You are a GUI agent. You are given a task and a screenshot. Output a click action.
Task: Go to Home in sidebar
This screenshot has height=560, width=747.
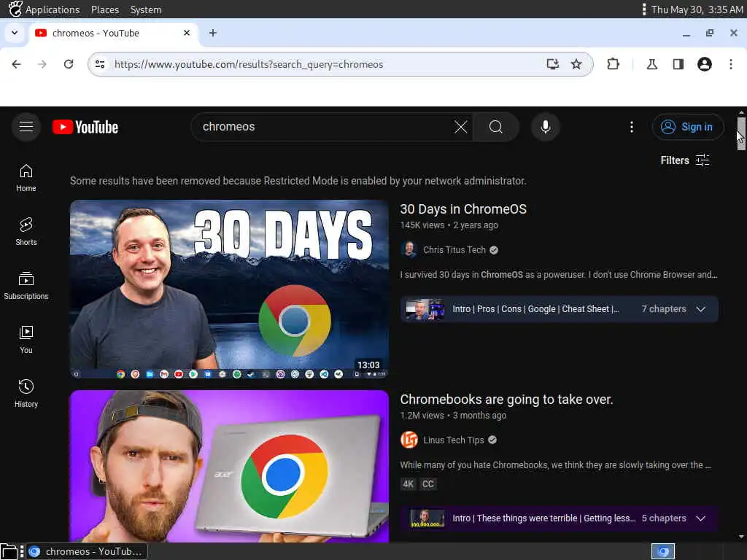pyautogui.click(x=26, y=178)
